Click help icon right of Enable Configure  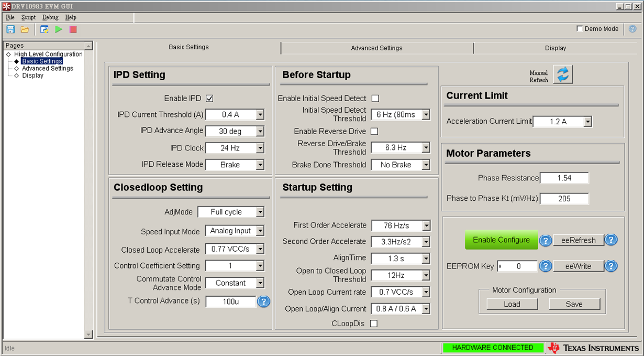pos(546,240)
